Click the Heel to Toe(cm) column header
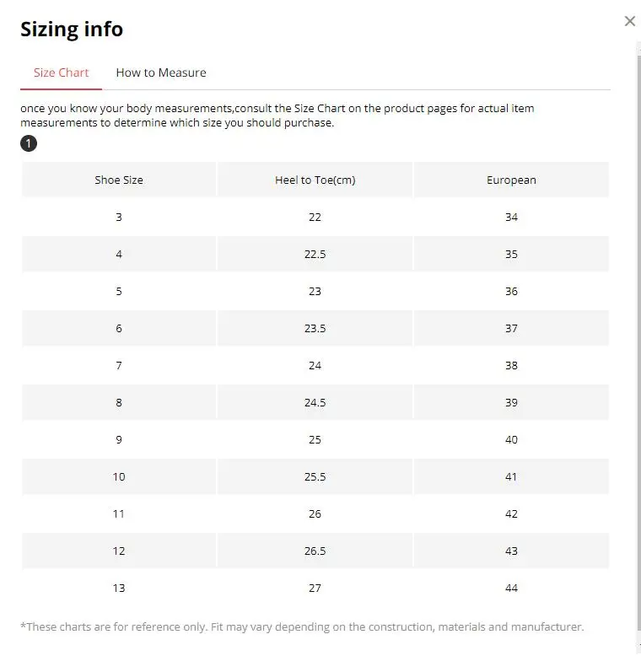The height and width of the screenshot is (672, 641). 315,180
